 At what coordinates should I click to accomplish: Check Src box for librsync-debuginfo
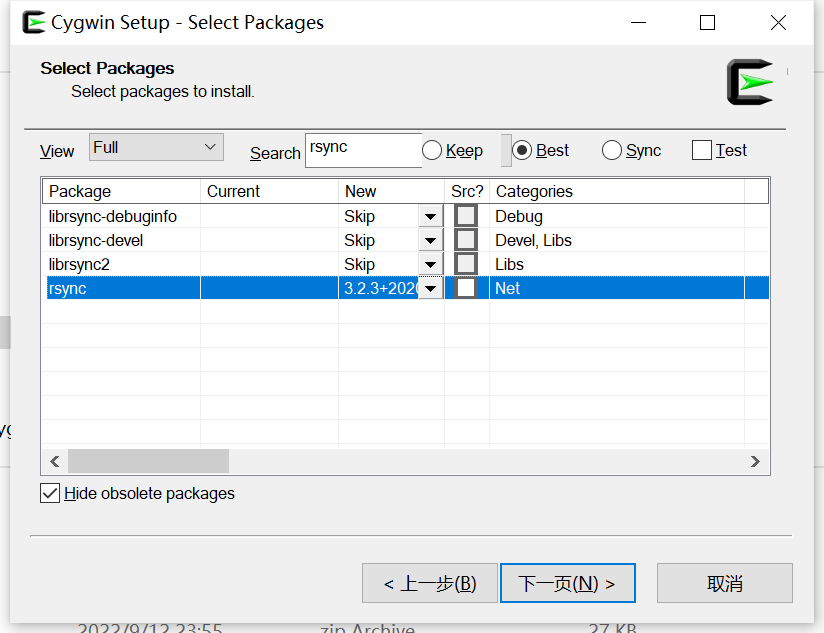coord(466,216)
